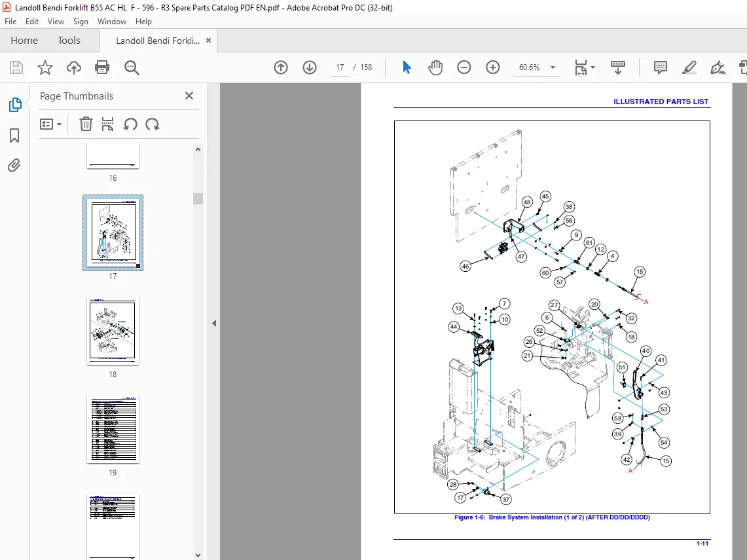Click the page number input field
The width and height of the screenshot is (747, 560).
pyautogui.click(x=340, y=67)
